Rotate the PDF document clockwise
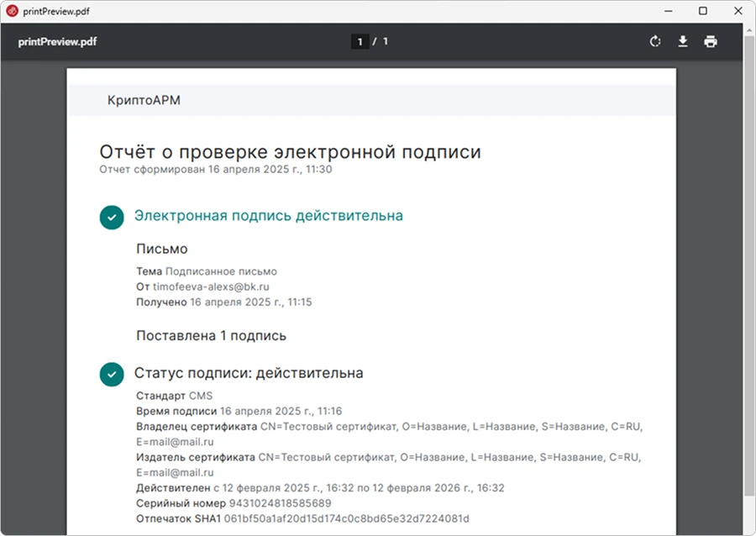756x536 pixels. tap(655, 40)
